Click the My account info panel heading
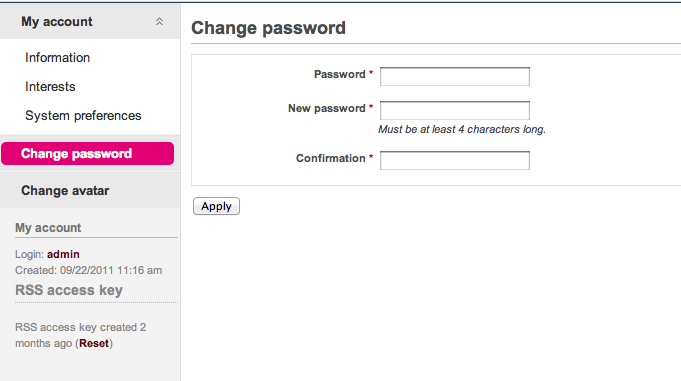The width and height of the screenshot is (681, 381). point(48,228)
